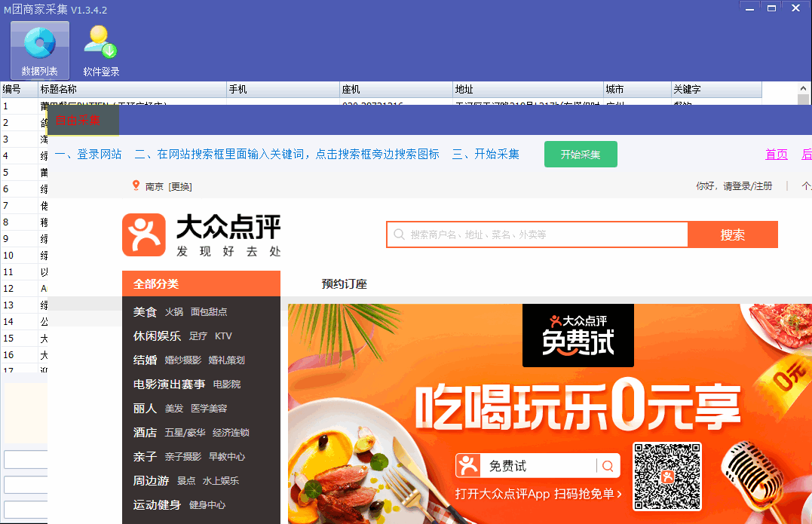Click the 电影院 subcategory link
The width and height of the screenshot is (812, 524).
227,385
